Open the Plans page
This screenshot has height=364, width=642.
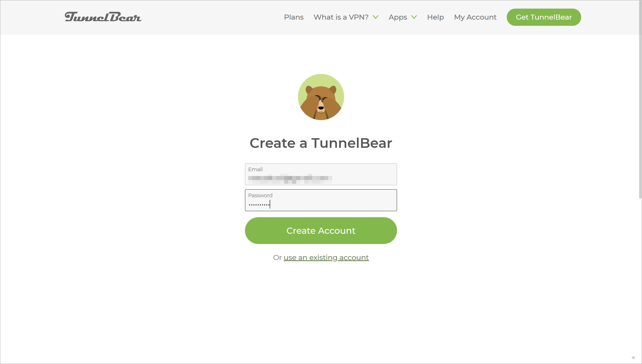[294, 17]
